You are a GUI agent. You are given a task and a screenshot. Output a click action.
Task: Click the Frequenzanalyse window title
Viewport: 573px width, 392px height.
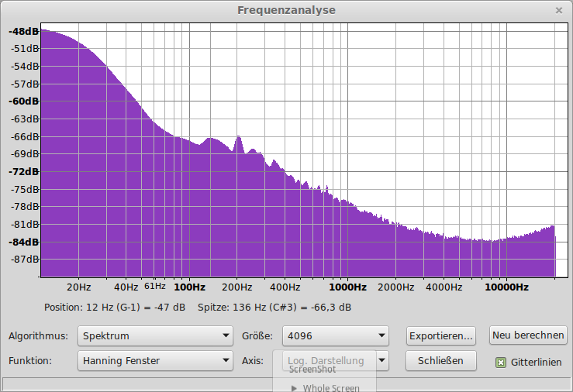[x=286, y=10]
